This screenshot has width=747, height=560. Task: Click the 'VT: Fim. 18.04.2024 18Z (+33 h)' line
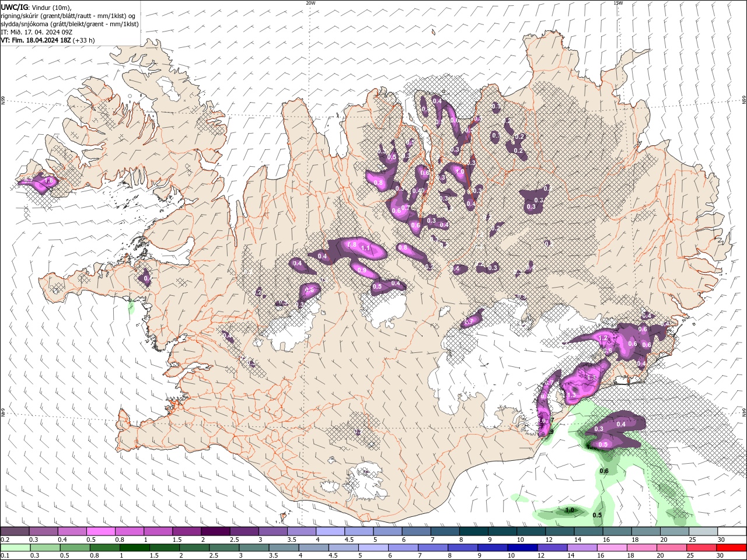coord(48,40)
